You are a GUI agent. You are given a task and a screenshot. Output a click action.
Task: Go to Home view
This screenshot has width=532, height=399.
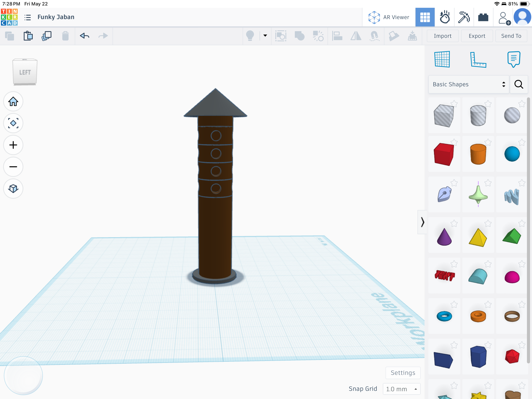tap(13, 101)
